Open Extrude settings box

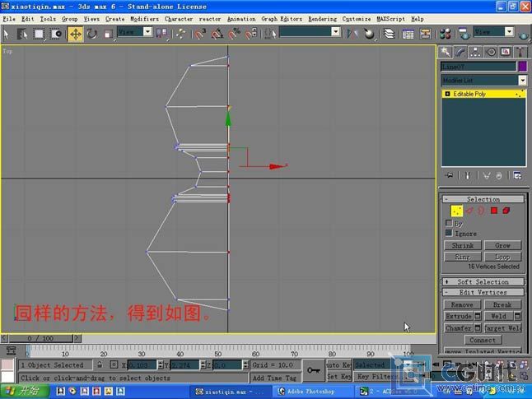click(x=478, y=316)
